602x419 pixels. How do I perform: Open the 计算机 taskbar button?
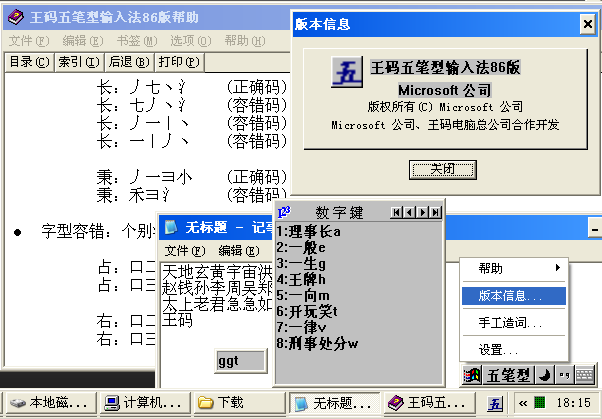tap(146, 403)
